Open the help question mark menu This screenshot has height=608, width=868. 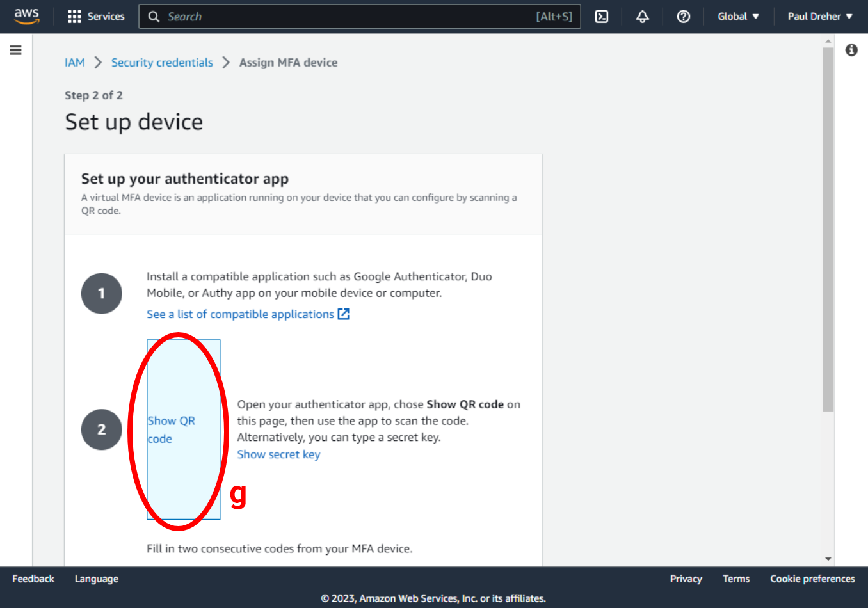pyautogui.click(x=683, y=17)
